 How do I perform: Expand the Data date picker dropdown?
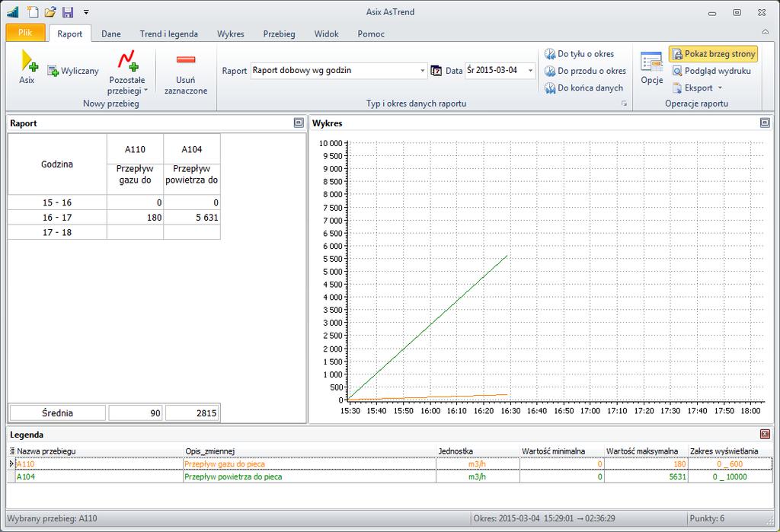point(530,71)
